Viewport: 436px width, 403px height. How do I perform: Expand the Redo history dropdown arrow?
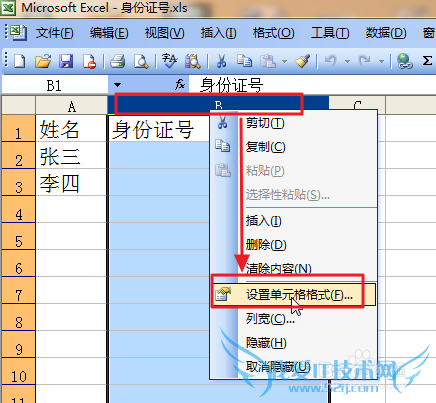click(x=381, y=61)
